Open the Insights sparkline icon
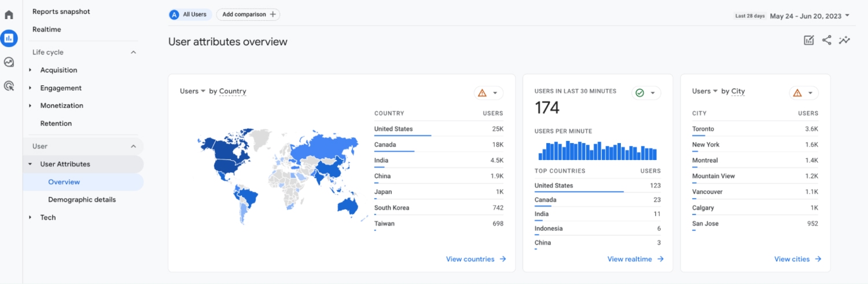 pyautogui.click(x=844, y=40)
